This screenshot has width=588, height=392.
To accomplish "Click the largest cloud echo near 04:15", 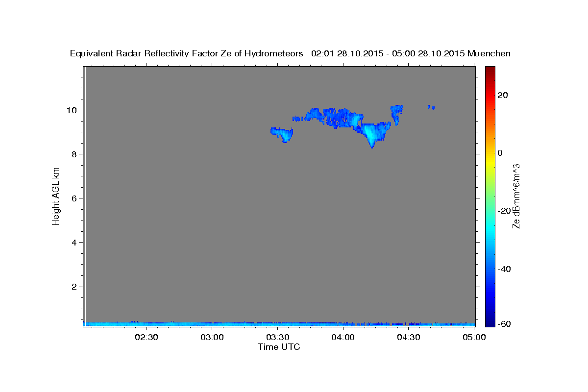I will click(372, 132).
